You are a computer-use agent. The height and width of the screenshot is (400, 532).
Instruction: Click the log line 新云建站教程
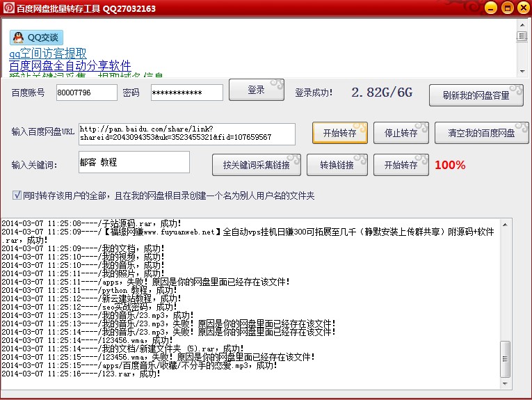click(91, 298)
